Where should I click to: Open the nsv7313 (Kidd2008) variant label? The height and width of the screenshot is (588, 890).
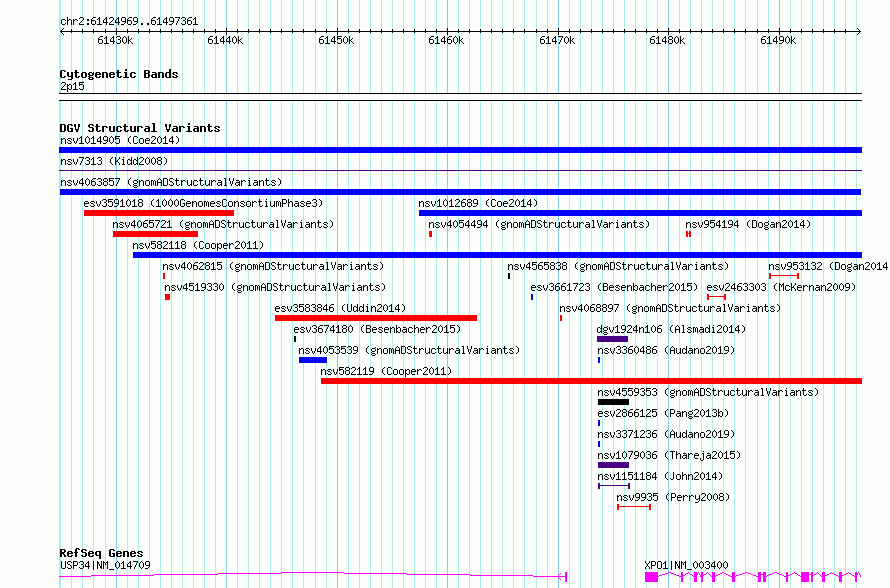pyautogui.click(x=114, y=161)
